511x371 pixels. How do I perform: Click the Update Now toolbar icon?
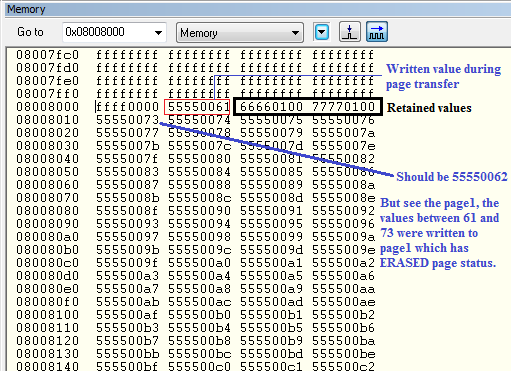pyautogui.click(x=350, y=32)
